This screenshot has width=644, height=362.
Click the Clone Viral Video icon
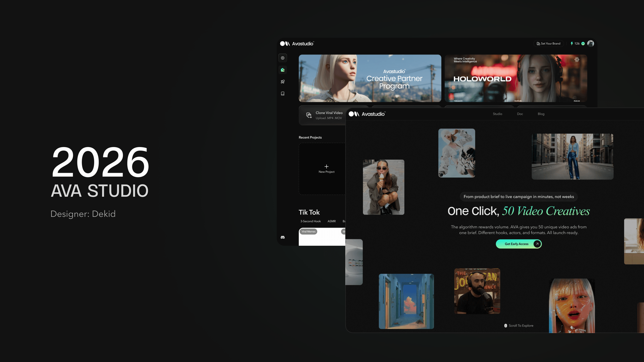click(309, 115)
